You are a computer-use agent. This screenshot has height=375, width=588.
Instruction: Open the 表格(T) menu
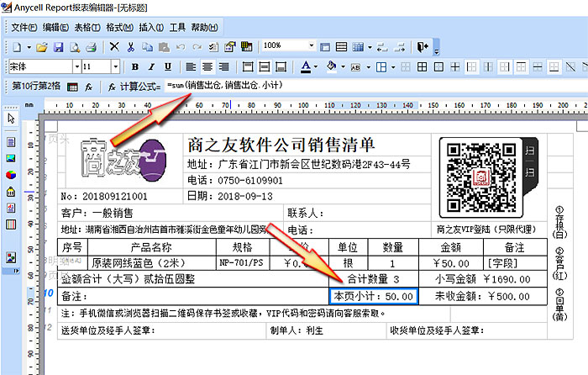click(87, 28)
